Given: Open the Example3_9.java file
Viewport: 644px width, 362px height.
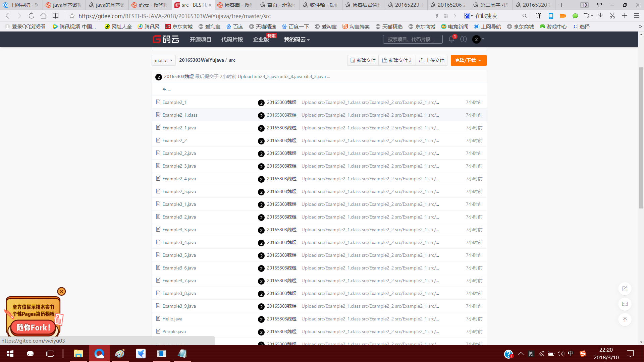Looking at the screenshot, I should (x=179, y=306).
